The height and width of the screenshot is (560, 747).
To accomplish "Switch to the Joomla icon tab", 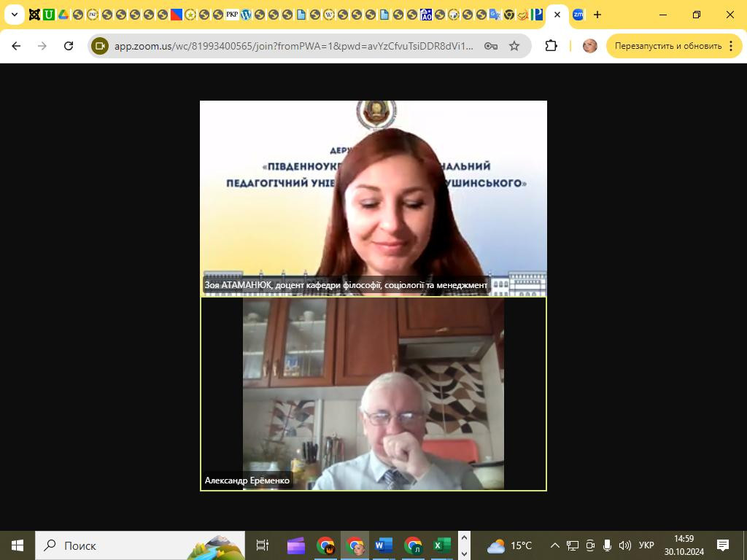I will 34,15.
